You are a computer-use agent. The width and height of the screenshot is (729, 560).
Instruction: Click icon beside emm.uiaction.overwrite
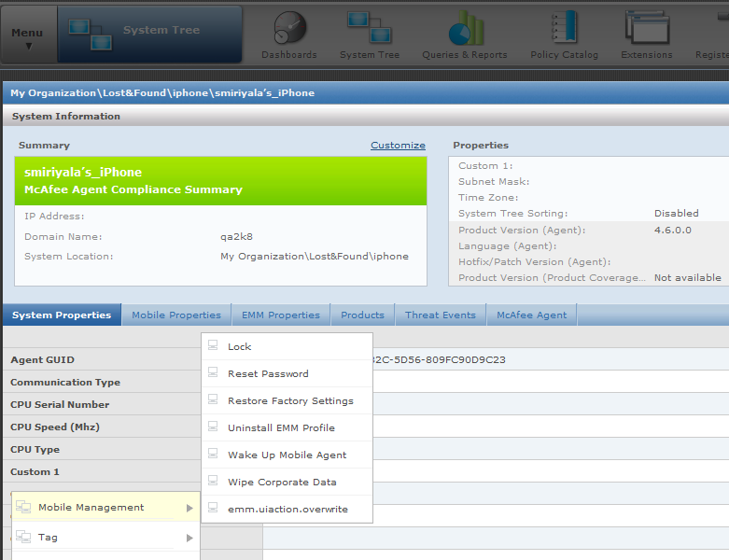[x=213, y=508]
